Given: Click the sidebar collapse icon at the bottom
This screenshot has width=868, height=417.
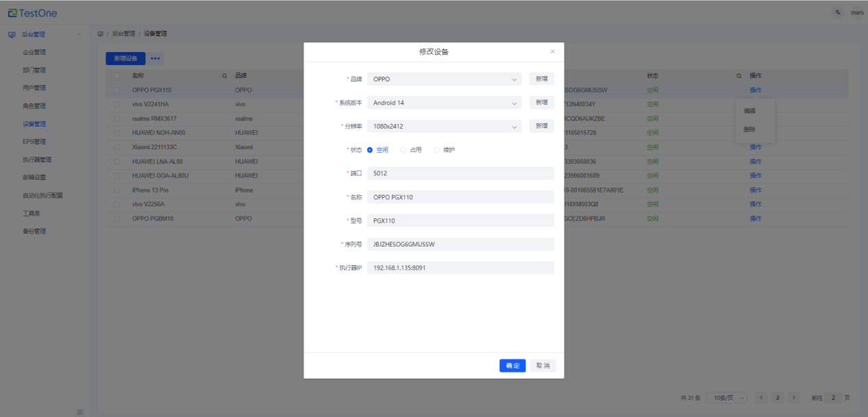Looking at the screenshot, I should point(79,412).
